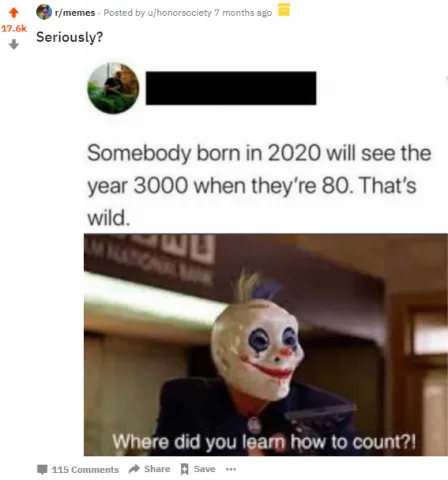Viewport: 448px width, 480px height.
Task: Select the Share text button
Action: tap(157, 469)
